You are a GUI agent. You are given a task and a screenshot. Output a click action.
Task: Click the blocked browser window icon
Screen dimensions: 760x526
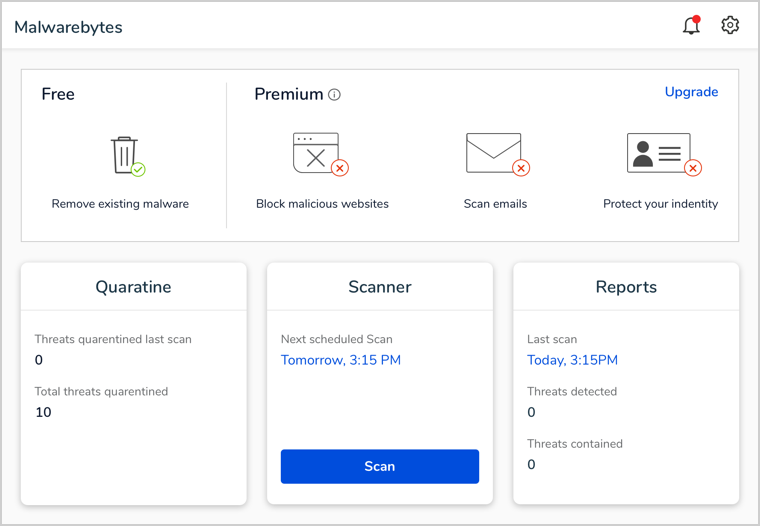point(320,154)
